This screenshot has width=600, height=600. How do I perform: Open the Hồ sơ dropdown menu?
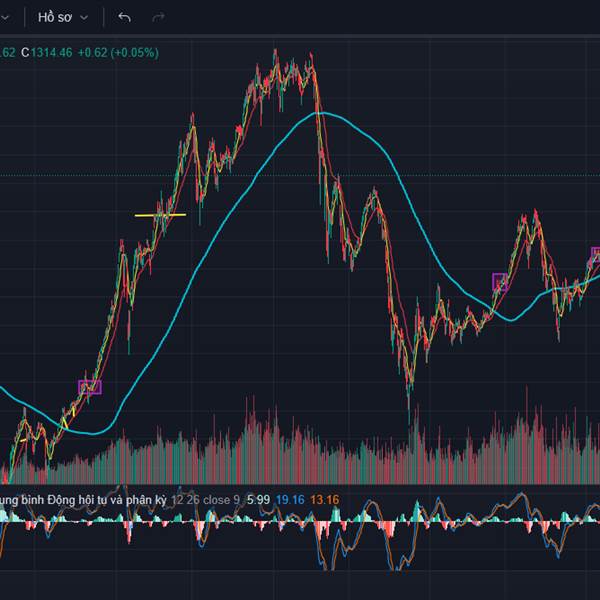click(63, 18)
